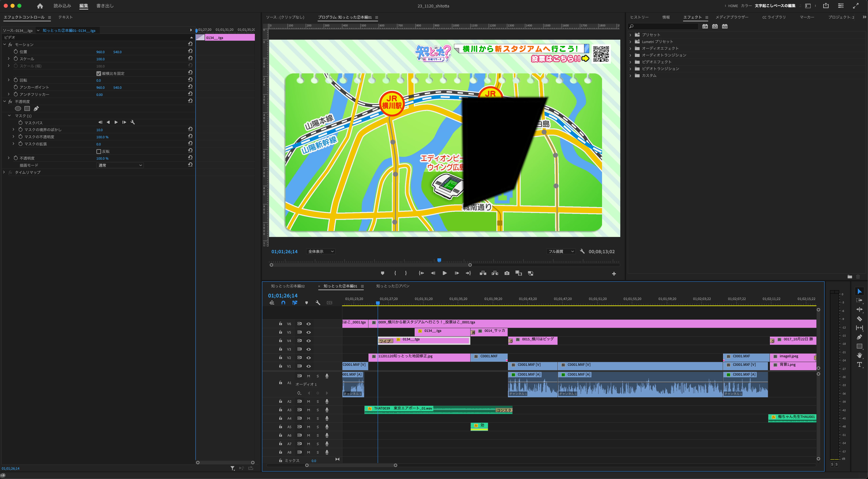Select the Razor tool in tools panel
Image resolution: width=868 pixels, height=479 pixels.
point(859,319)
